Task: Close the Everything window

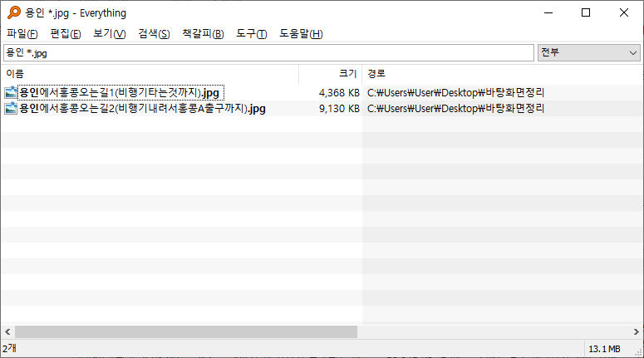Action: pos(624,12)
